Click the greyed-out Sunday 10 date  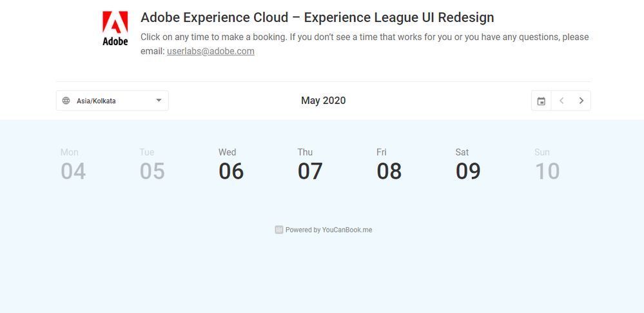click(547, 165)
